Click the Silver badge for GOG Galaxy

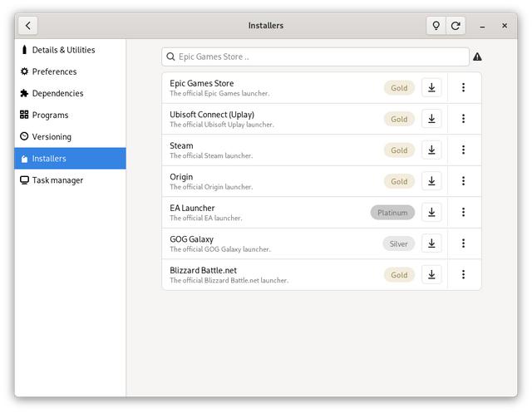point(399,243)
